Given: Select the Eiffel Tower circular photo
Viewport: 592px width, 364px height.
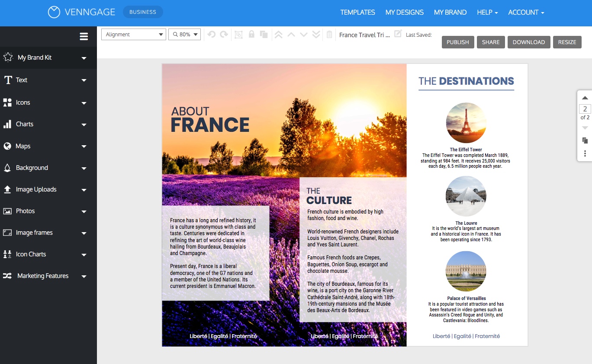Looking at the screenshot, I should click(x=466, y=123).
